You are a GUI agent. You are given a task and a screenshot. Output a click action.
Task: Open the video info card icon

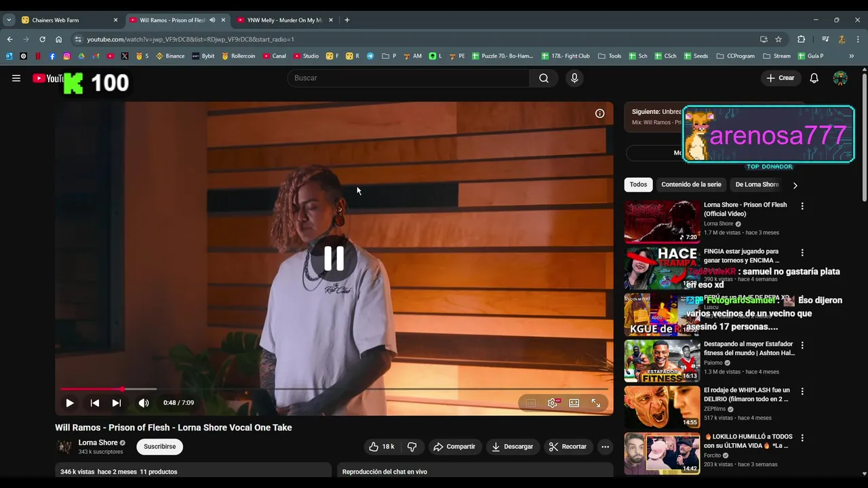point(599,113)
